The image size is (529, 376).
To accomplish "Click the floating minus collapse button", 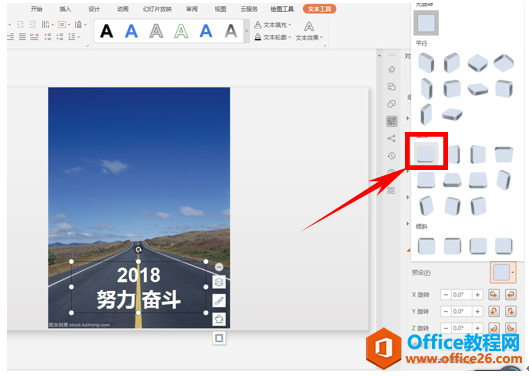I will click(x=219, y=267).
